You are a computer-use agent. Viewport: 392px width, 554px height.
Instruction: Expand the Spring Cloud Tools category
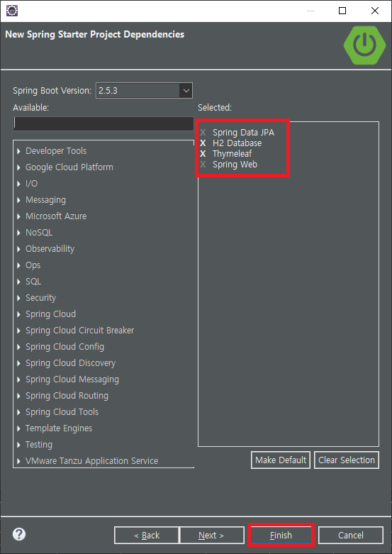(x=18, y=412)
